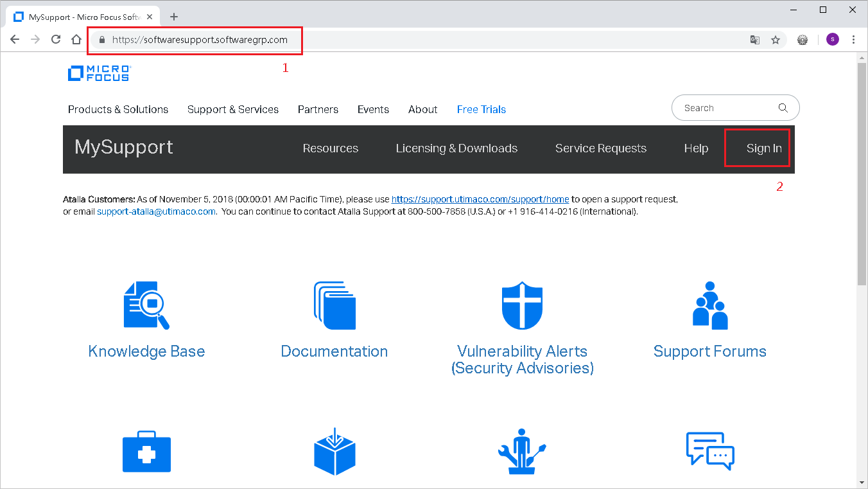868x489 pixels.
Task: Click the Knowledge Base icon
Action: point(146,306)
